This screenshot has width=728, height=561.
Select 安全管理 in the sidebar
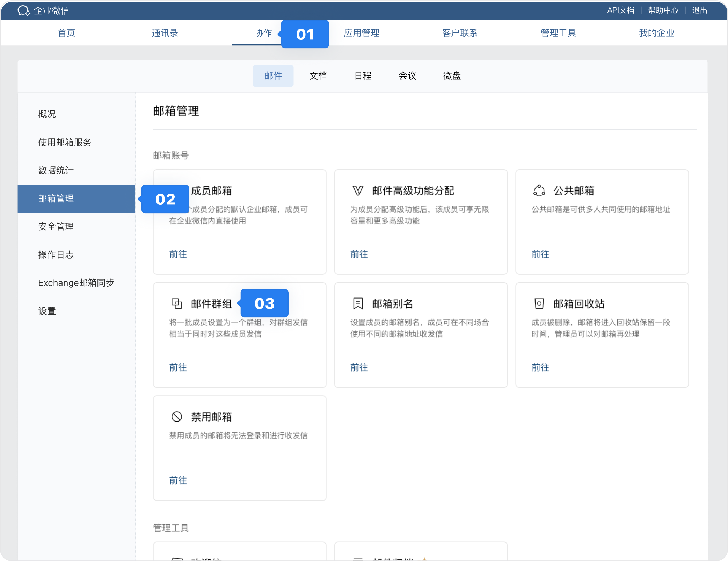56,226
